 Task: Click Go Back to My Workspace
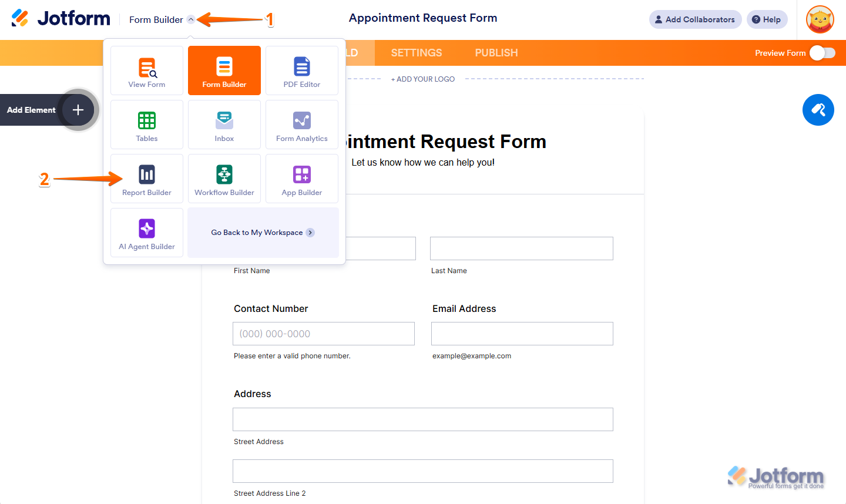click(263, 233)
